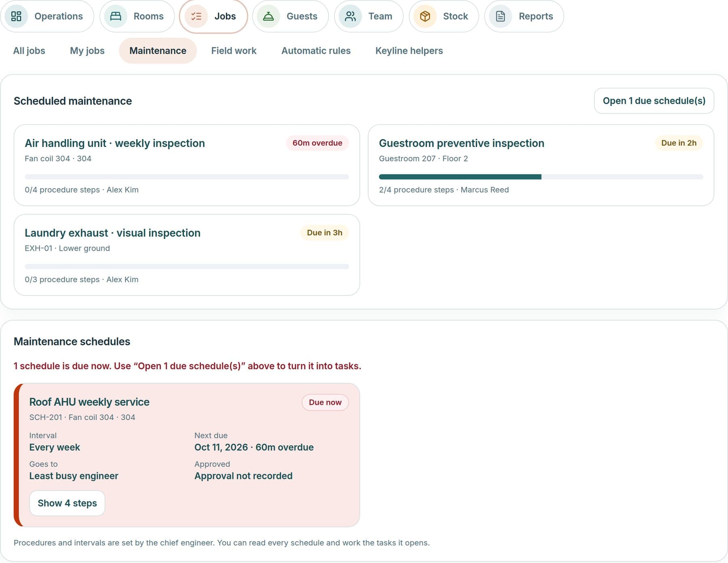The image size is (728, 563).
Task: Click "Least busy engineer" value
Action: tap(74, 476)
